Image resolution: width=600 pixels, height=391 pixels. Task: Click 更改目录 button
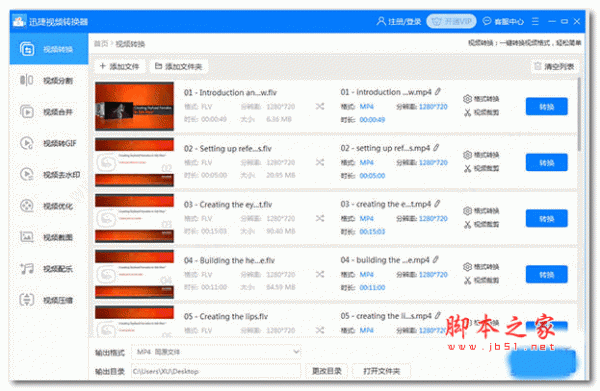pos(327,371)
